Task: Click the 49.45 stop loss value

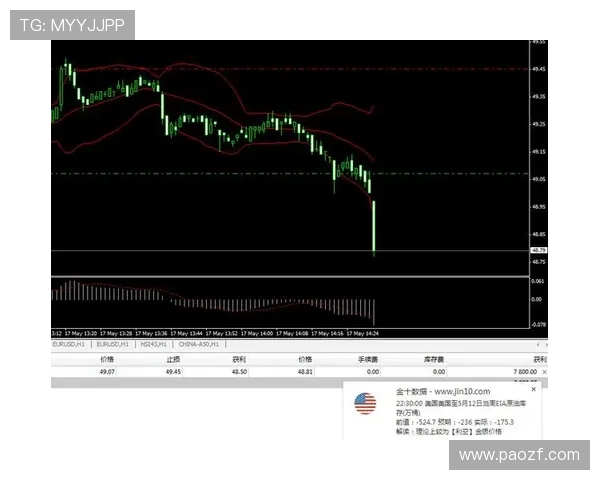Action: point(173,371)
